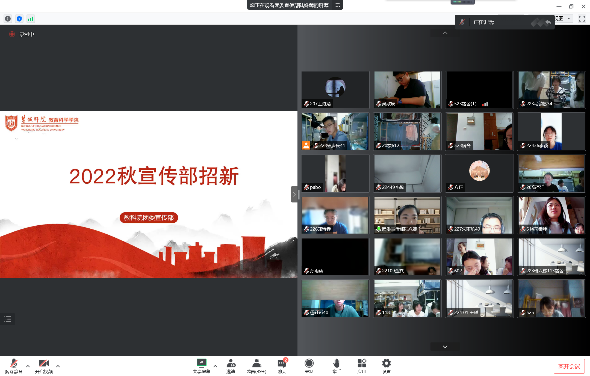Click the red leave meeting button
590x376 pixels.
(x=570, y=366)
